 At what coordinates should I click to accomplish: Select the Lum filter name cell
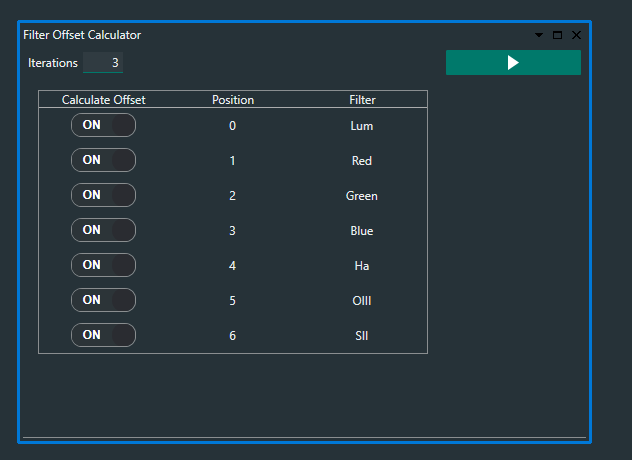[362, 126]
